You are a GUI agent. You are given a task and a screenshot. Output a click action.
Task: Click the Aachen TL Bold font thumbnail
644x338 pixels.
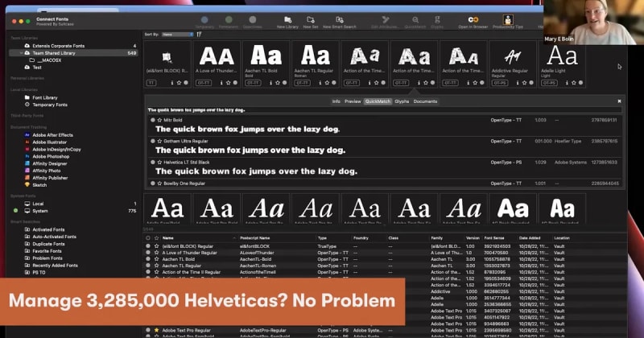[266, 56]
